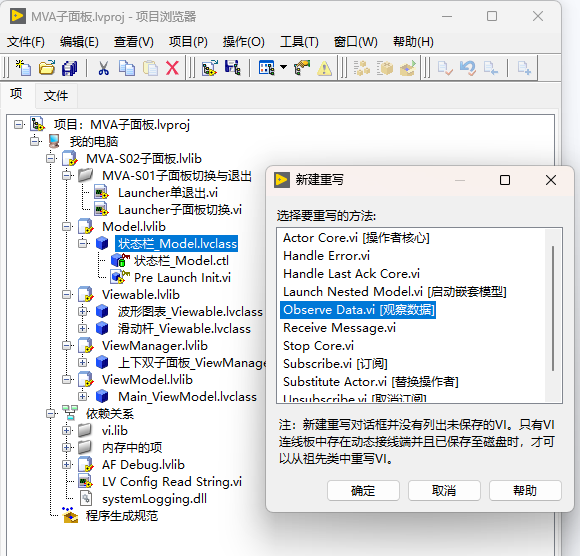Open the 编辑(E) menu
Image resolution: width=580 pixels, height=556 pixels.
tap(79, 42)
